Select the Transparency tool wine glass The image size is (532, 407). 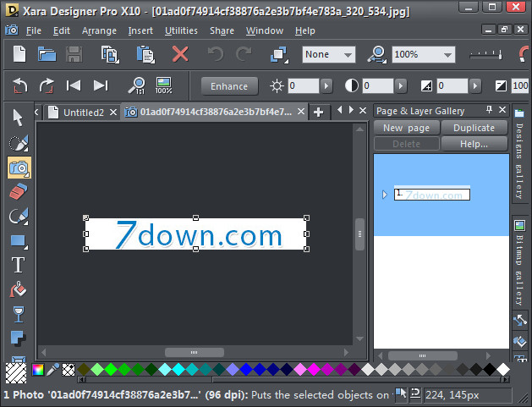point(18,314)
